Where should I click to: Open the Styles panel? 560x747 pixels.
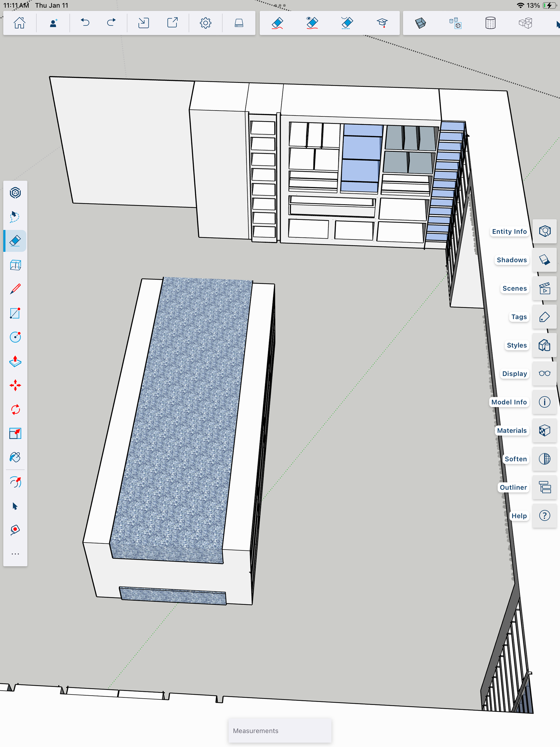coord(544,345)
